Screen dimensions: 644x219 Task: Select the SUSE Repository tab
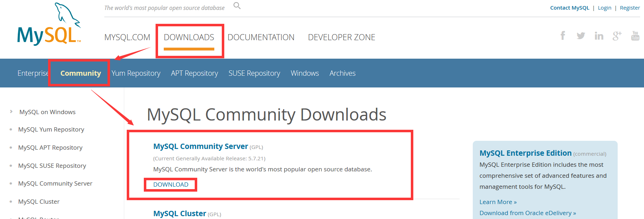click(254, 73)
